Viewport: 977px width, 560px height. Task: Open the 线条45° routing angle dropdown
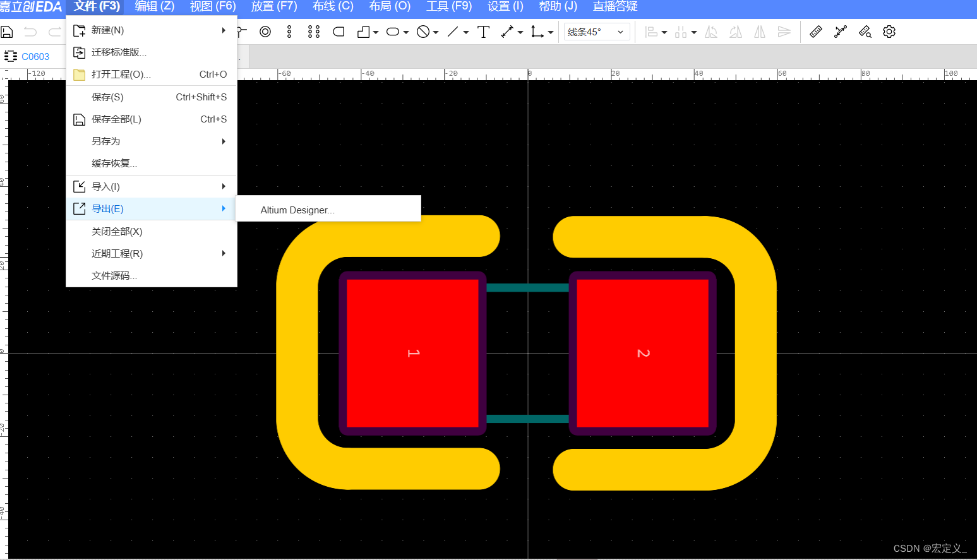tap(597, 32)
